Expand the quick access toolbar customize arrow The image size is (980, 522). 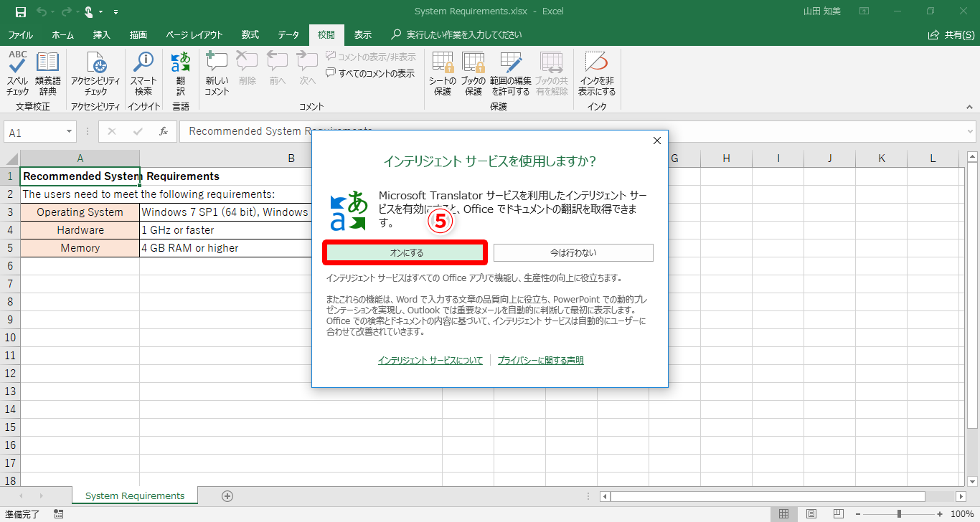[116, 12]
